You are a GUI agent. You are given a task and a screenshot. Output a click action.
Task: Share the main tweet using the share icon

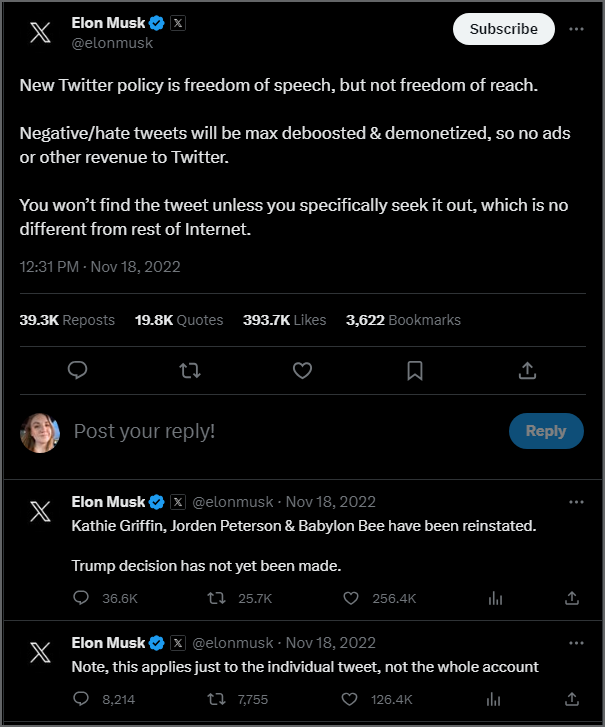(x=527, y=371)
